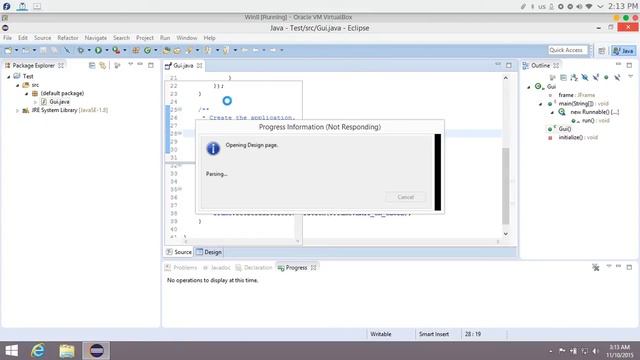This screenshot has width=640, height=360.
Task: Minimize the Outline view
Action: (x=618, y=64)
